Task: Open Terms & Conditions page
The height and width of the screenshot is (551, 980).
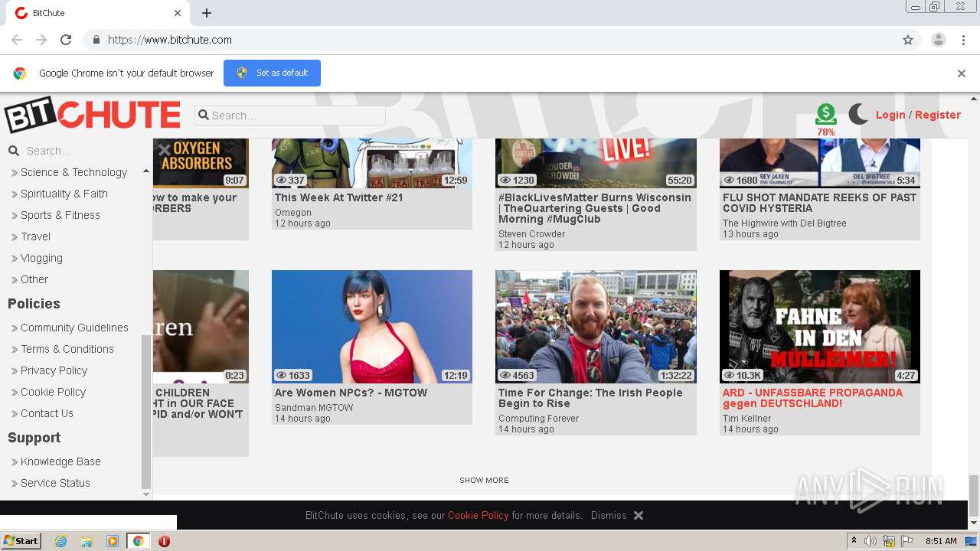Action: 67,349
